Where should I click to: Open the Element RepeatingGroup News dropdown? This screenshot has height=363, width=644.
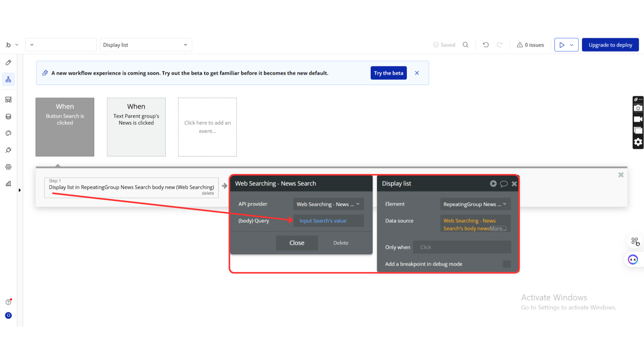tap(475, 204)
